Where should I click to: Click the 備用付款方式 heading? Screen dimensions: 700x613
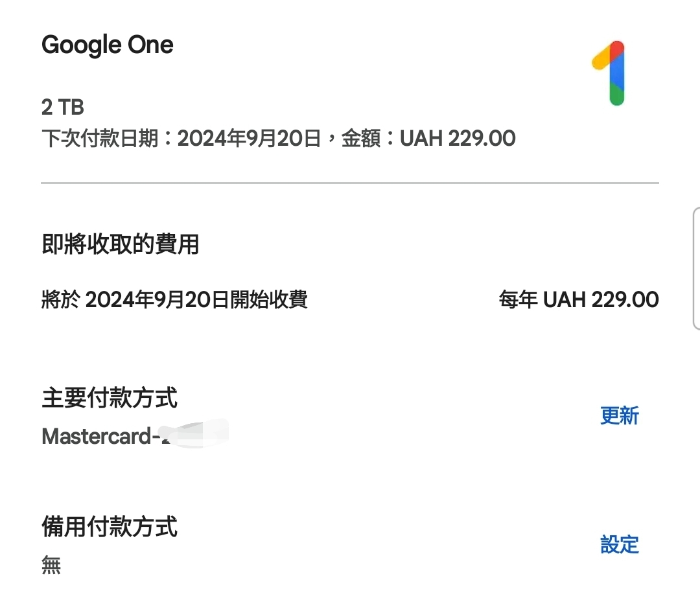pyautogui.click(x=109, y=527)
